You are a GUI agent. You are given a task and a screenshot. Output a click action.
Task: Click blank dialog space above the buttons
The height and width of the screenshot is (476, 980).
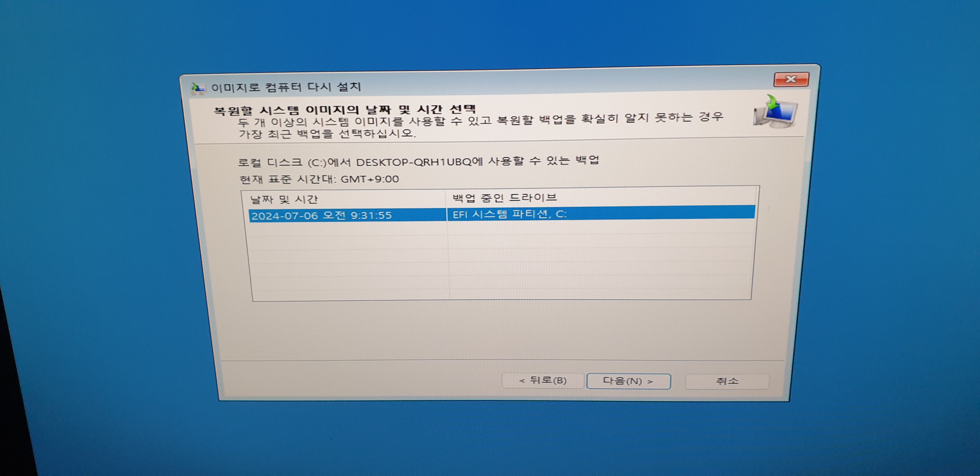[x=495, y=331]
